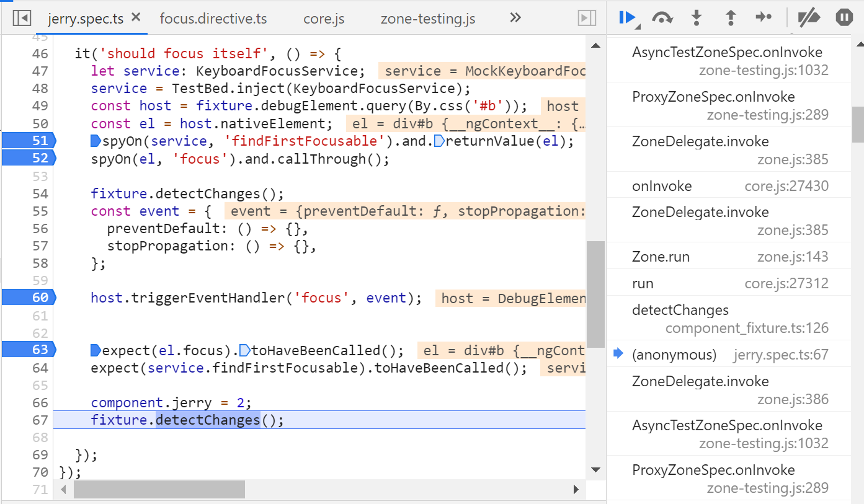Remove breakpoint on line 52

click(29, 158)
